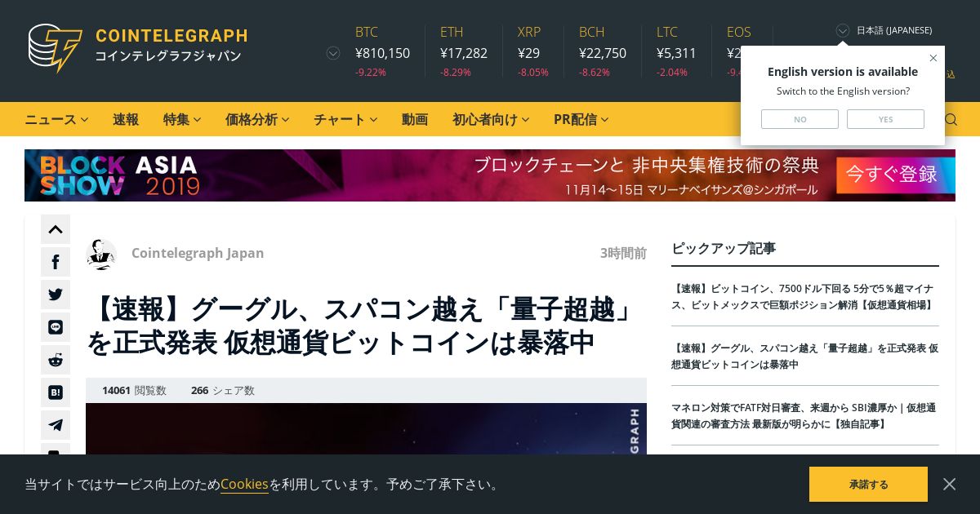Click NO in English version prompt

click(800, 119)
